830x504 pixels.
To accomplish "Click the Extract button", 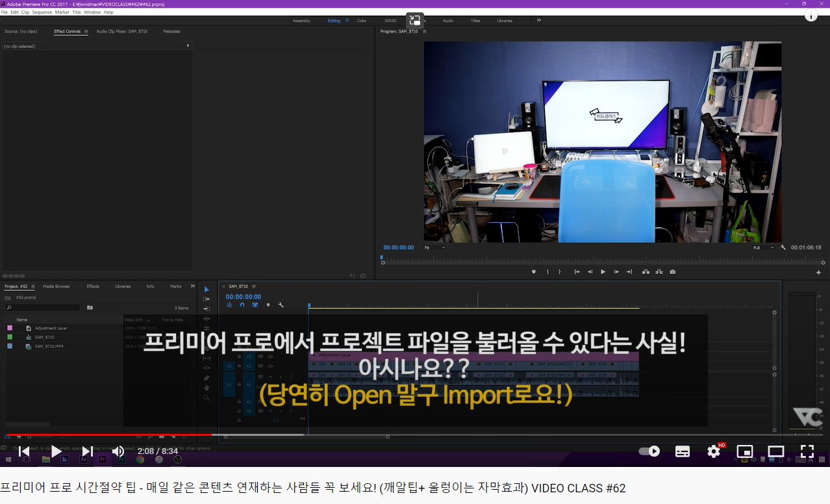I will 659,272.
